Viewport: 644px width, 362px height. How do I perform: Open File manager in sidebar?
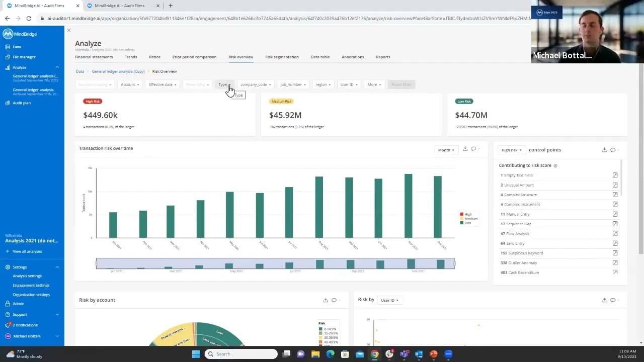(x=24, y=57)
